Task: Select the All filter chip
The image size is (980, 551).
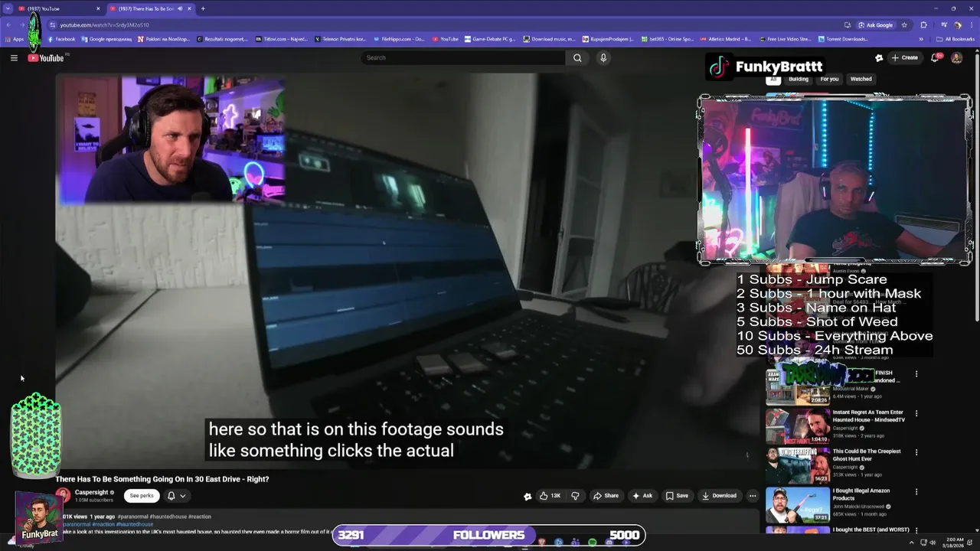Action: (x=773, y=79)
